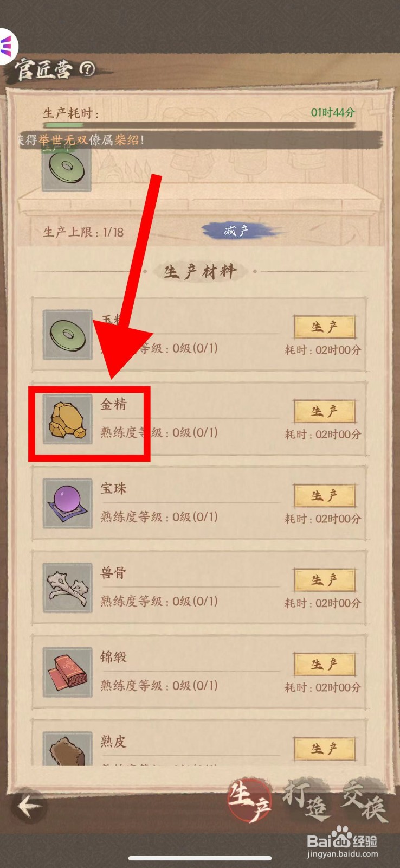Click 生产 button for the jade material
Image resolution: width=400 pixels, height=868 pixels.
point(325,327)
